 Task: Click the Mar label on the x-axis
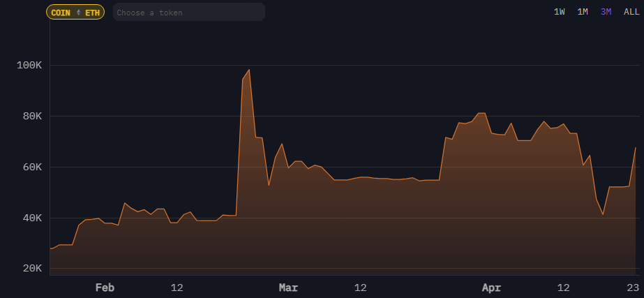coord(288,288)
